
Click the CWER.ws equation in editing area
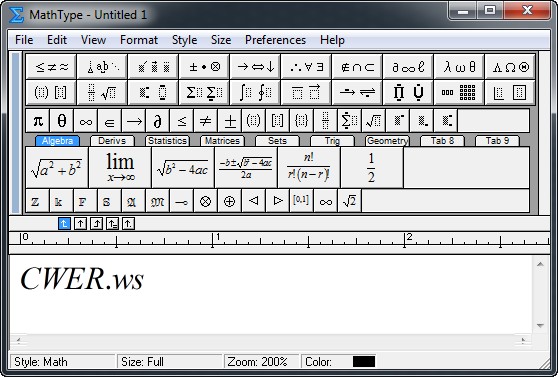[82, 278]
